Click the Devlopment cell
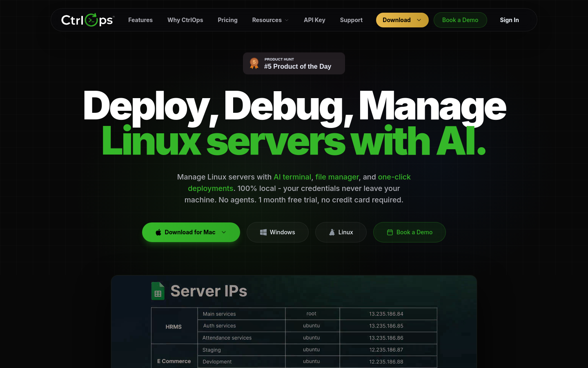The height and width of the screenshot is (368, 588). pos(241,362)
